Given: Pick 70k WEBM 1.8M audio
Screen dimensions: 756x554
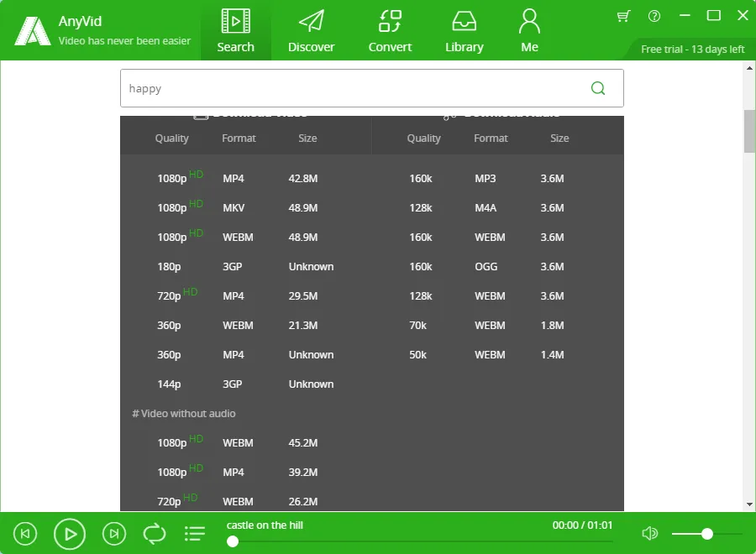Looking at the screenshot, I should 498,325.
